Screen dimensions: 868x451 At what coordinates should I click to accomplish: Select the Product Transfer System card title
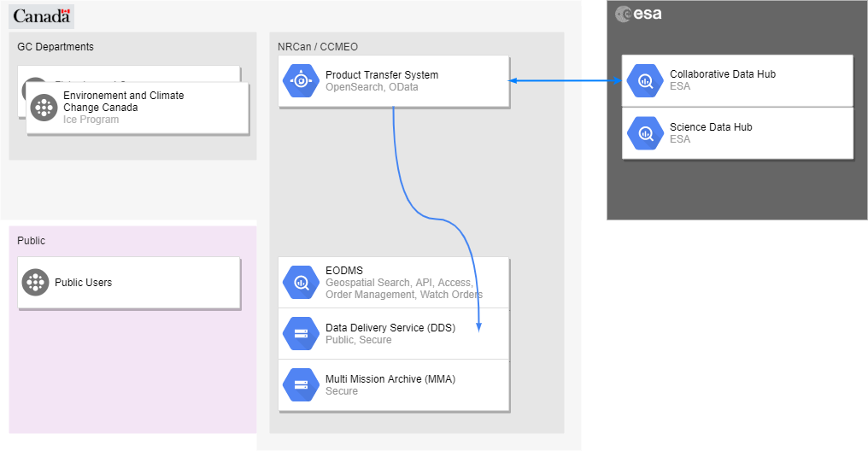[x=382, y=74]
